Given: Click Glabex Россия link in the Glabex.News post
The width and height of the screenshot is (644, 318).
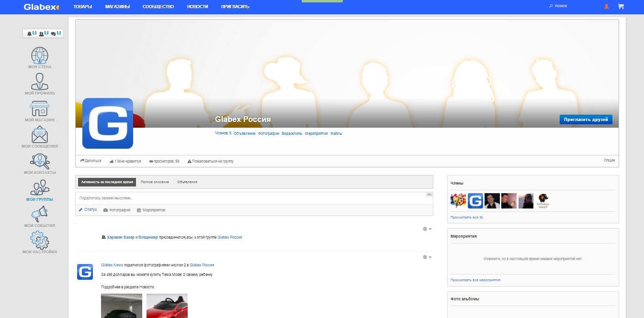Looking at the screenshot, I should click(202, 264).
